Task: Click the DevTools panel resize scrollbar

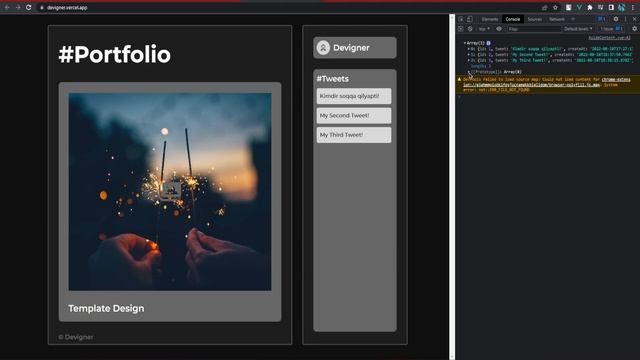Action: click(452, 187)
